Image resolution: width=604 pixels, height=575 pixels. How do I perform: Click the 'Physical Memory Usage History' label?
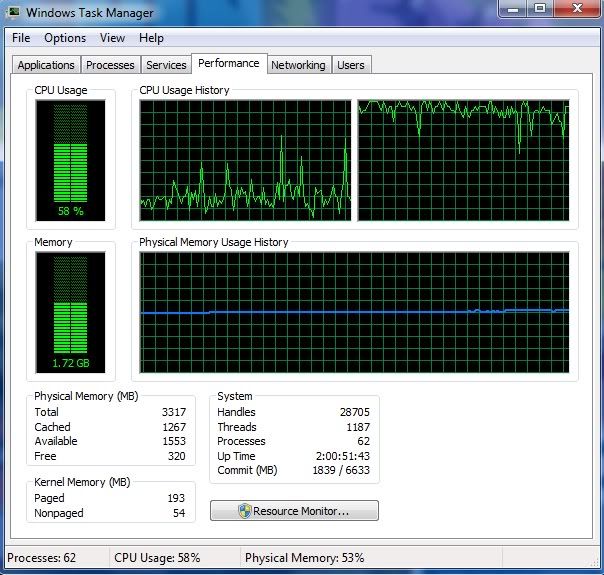[x=214, y=242]
